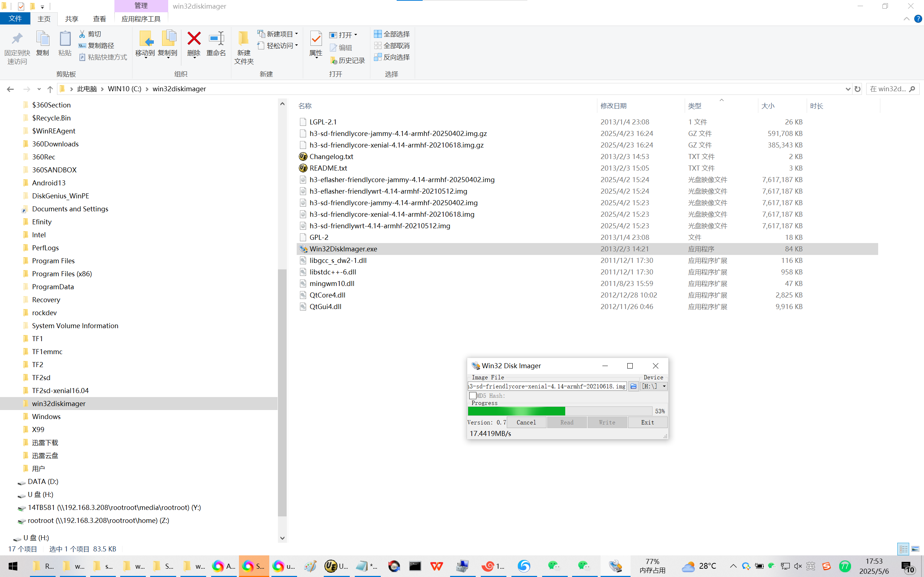Click the New Folder icon
The height and width of the screenshot is (577, 924).
click(x=244, y=39)
